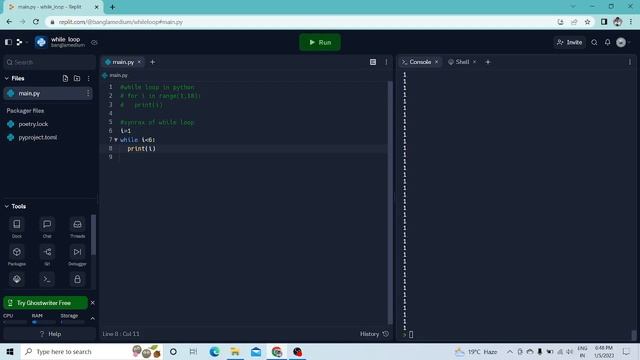Open Windows Start menu
Viewport: 640px width, 360px height.
[10, 351]
